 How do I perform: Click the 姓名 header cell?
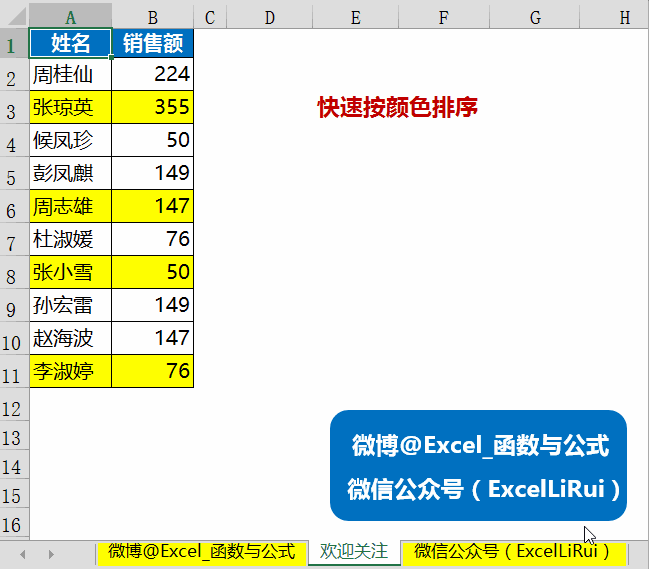click(70, 43)
